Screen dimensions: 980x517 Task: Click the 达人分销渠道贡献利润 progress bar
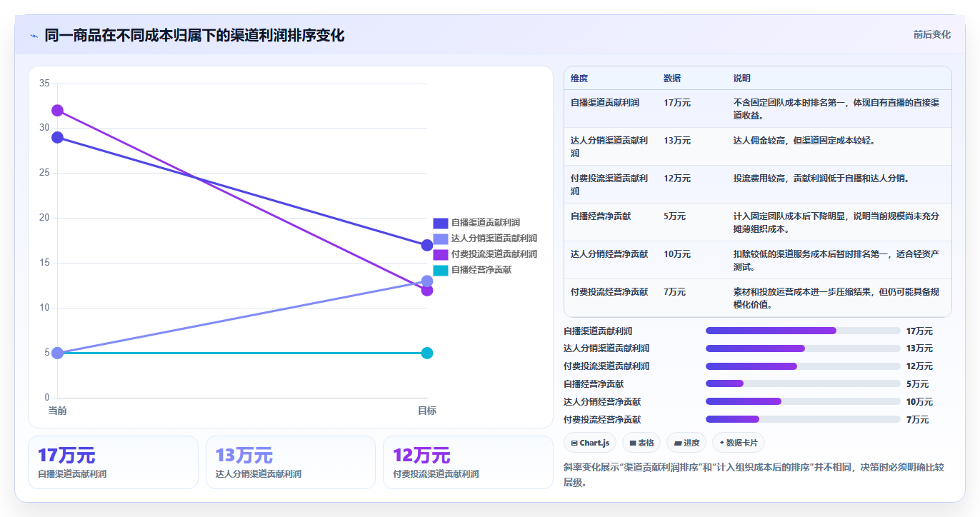click(x=803, y=348)
